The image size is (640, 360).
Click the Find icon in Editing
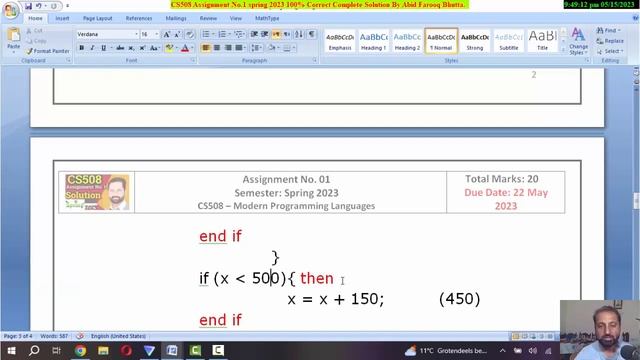(x=600, y=31)
